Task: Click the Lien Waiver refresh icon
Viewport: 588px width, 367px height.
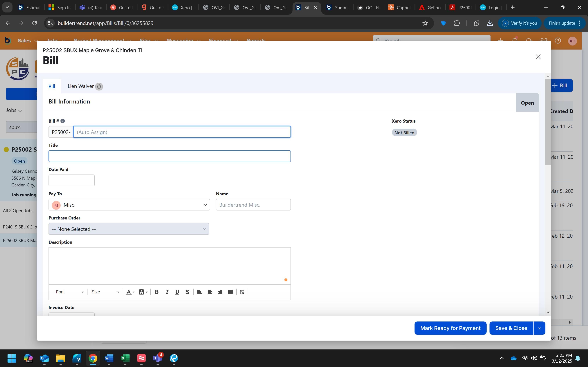Action: [x=99, y=86]
